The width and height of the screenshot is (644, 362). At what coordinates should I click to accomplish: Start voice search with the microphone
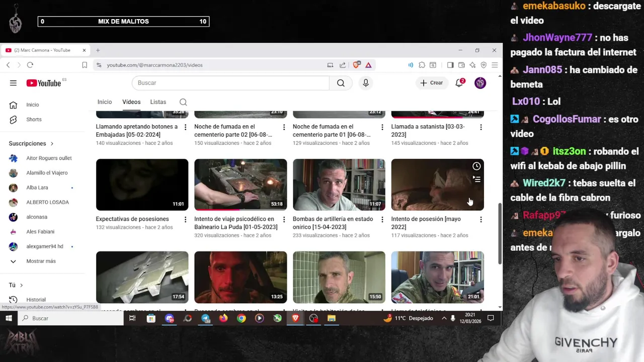(366, 83)
